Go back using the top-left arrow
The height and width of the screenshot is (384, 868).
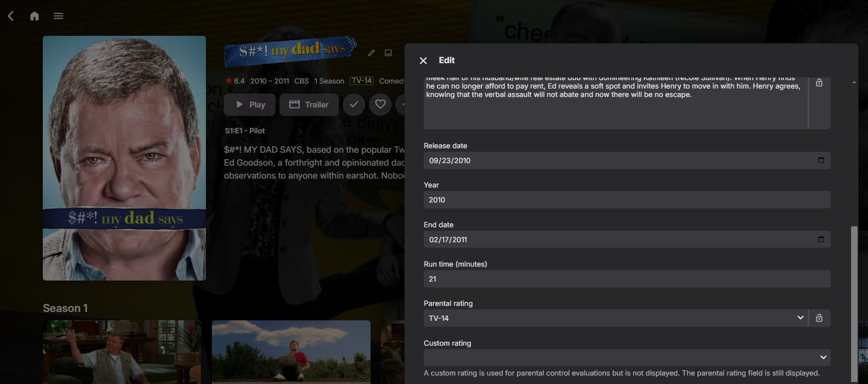(11, 16)
